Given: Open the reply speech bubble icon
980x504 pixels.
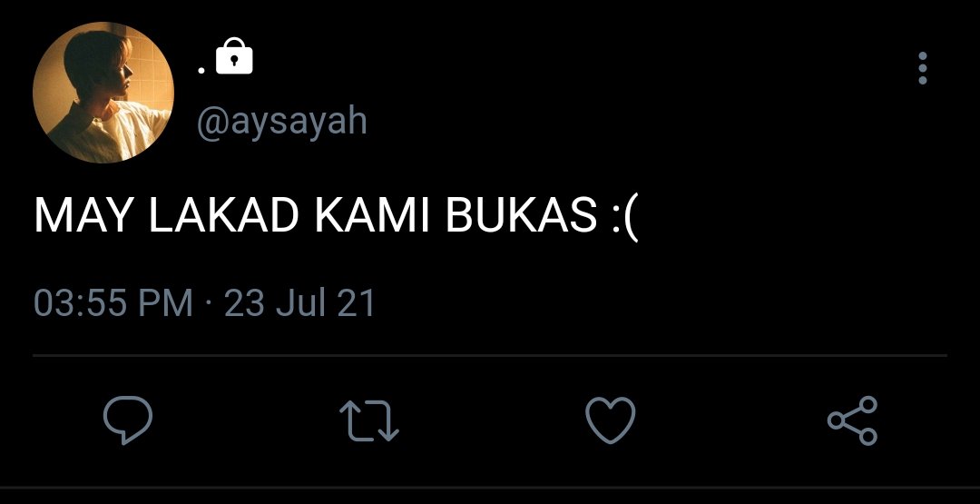Looking at the screenshot, I should tap(128, 420).
